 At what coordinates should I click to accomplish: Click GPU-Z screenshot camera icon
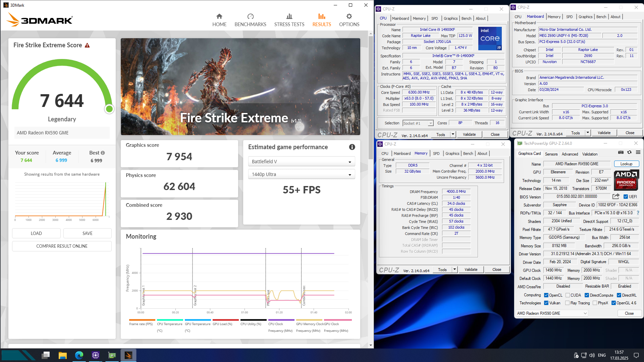click(x=621, y=152)
